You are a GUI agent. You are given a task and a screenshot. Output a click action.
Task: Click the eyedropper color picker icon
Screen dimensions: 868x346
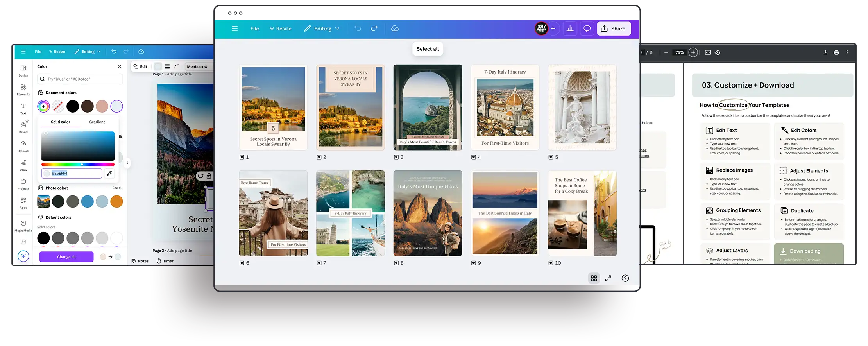(110, 173)
